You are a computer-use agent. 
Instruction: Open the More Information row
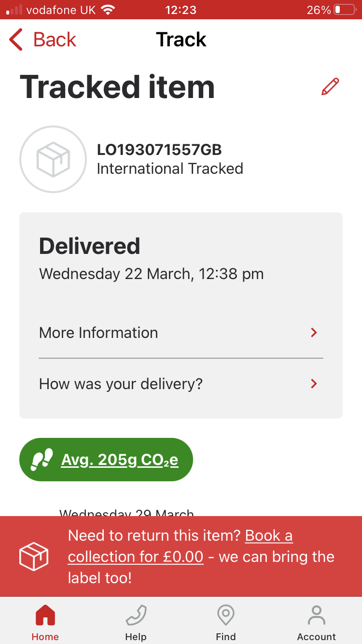(x=181, y=333)
